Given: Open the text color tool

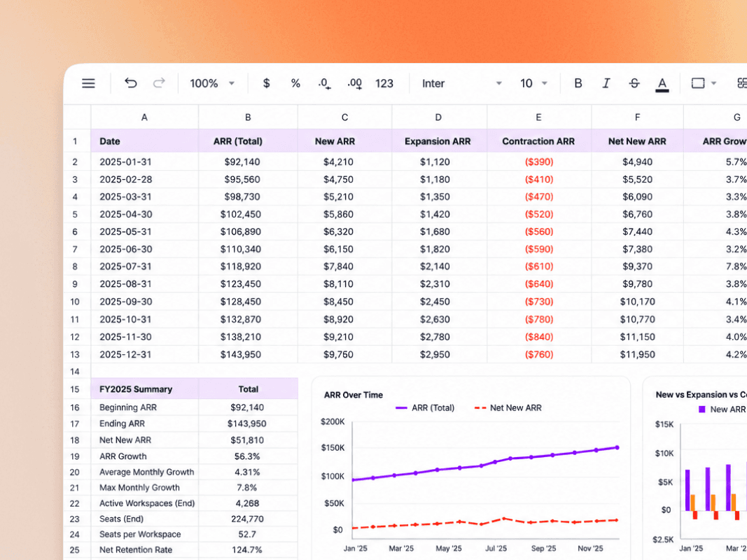Looking at the screenshot, I should (662, 84).
